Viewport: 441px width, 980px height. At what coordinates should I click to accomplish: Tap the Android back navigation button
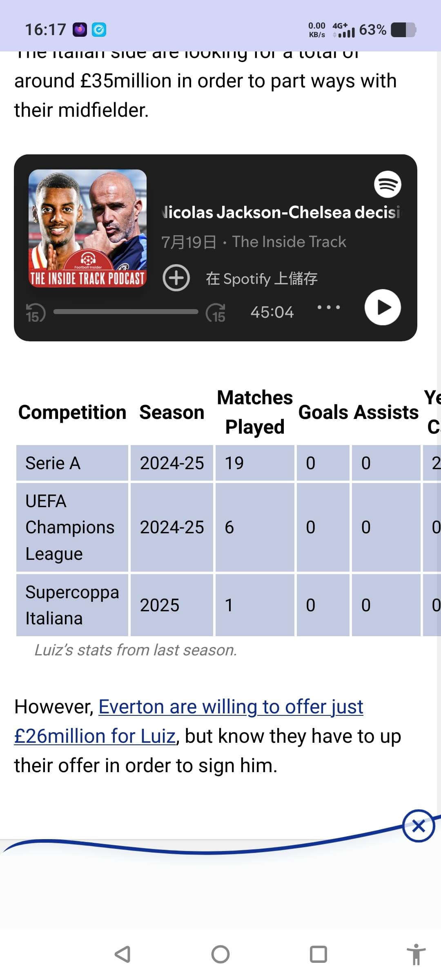coord(122,954)
